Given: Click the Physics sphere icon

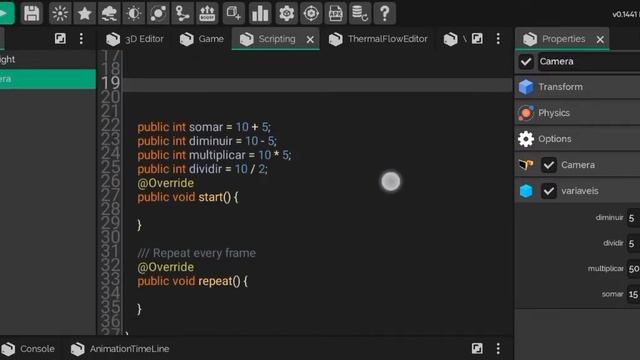Looking at the screenshot, I should (x=526, y=113).
